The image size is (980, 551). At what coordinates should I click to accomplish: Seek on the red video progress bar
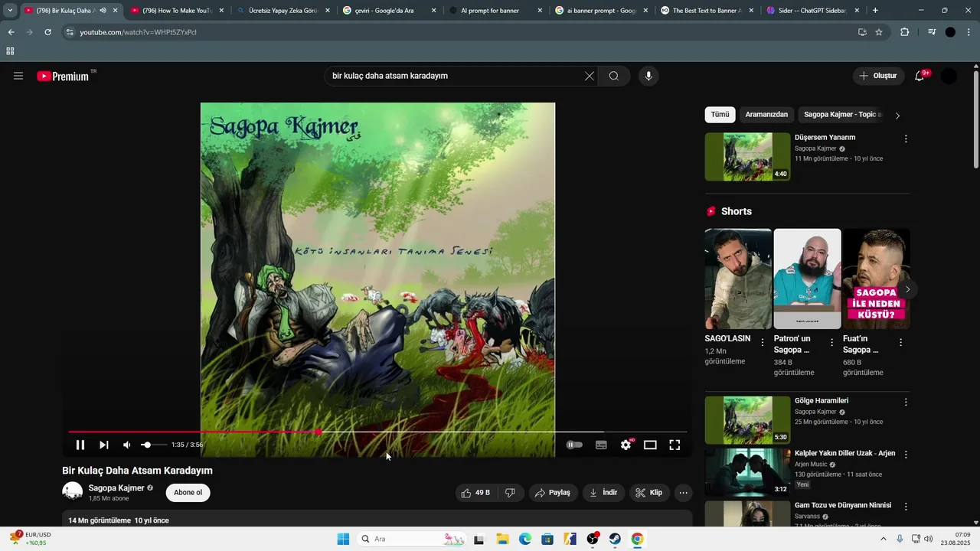click(x=377, y=432)
